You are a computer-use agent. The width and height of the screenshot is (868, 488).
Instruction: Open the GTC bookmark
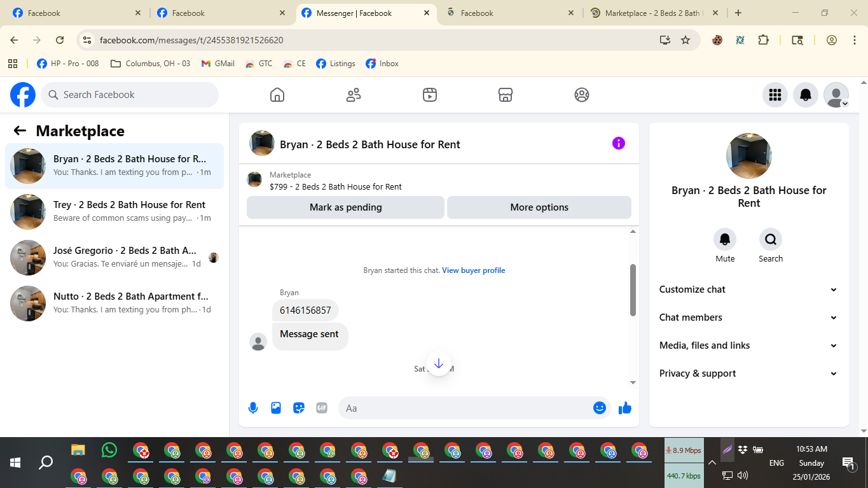(x=259, y=64)
